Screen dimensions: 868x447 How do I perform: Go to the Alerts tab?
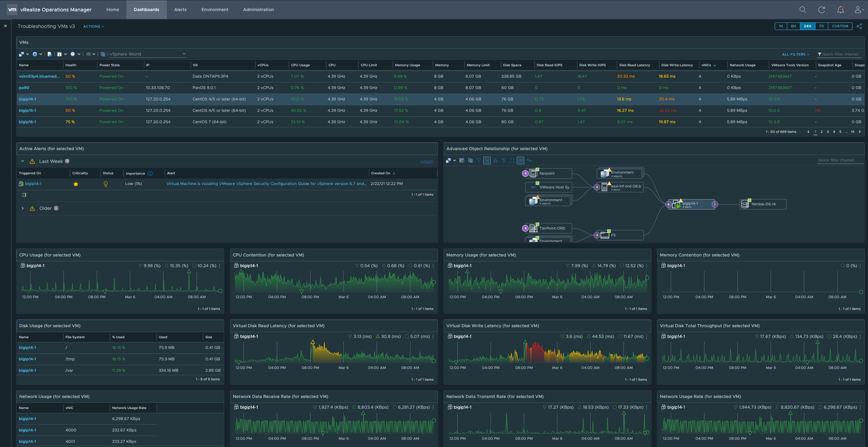[180, 10]
